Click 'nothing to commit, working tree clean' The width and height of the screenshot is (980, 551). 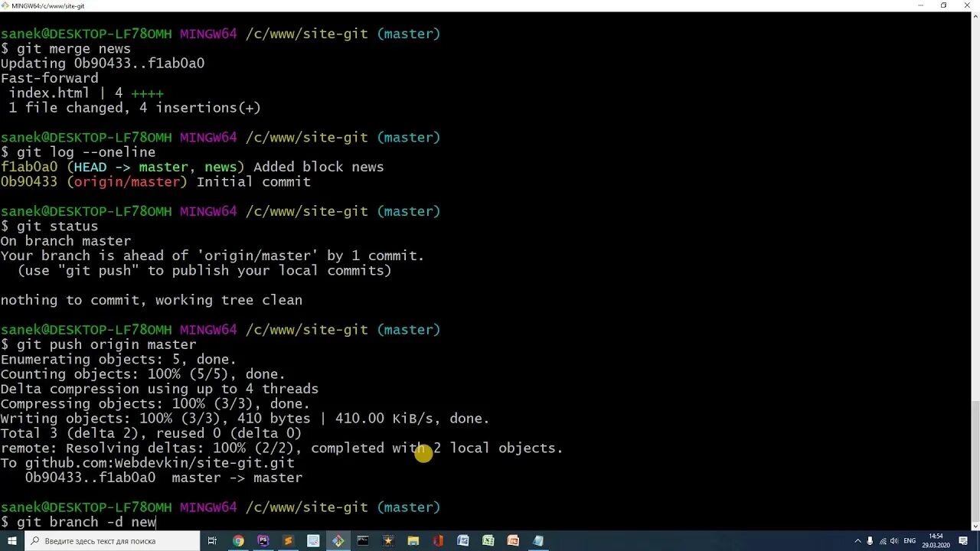tap(152, 300)
